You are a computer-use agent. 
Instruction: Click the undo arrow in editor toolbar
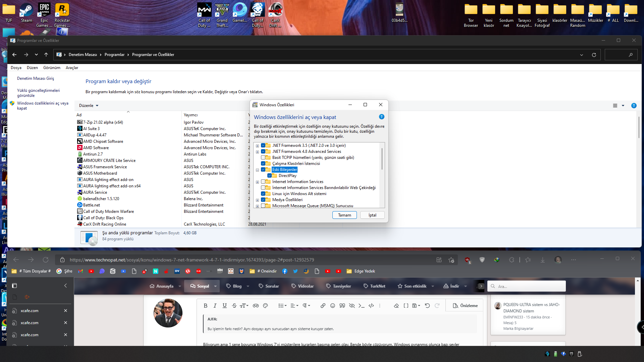[x=427, y=306]
